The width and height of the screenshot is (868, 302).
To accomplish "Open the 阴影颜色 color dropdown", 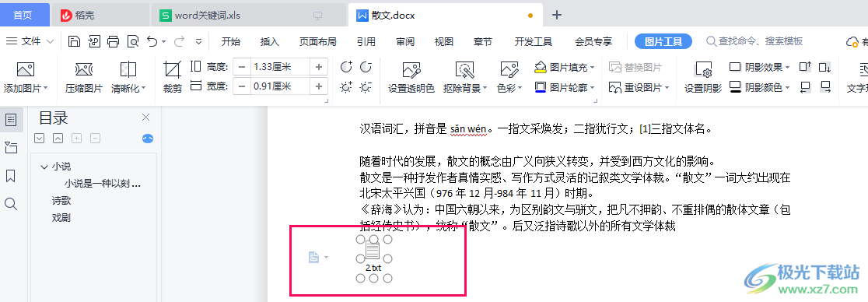I will [787, 87].
